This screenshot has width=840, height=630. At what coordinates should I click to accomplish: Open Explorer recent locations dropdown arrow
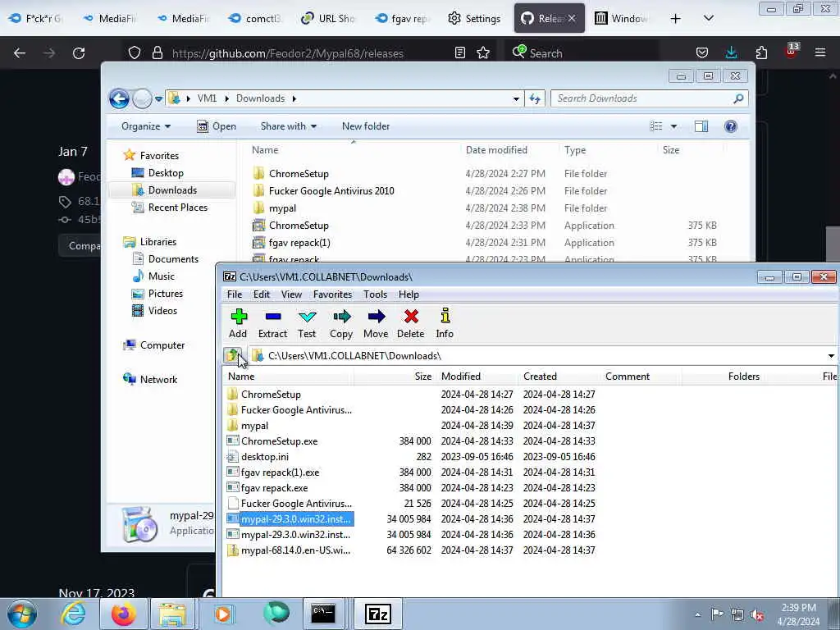pos(158,98)
